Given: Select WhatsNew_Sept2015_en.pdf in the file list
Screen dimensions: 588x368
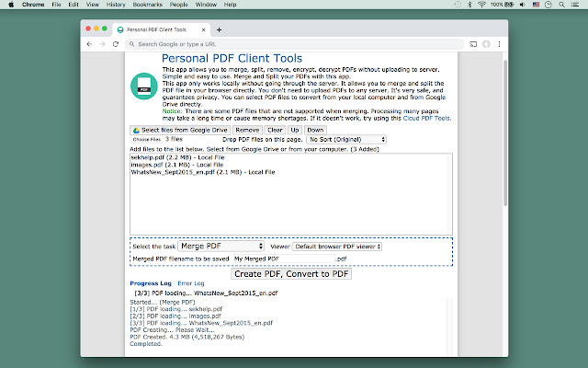Looking at the screenshot, I should (203, 172).
